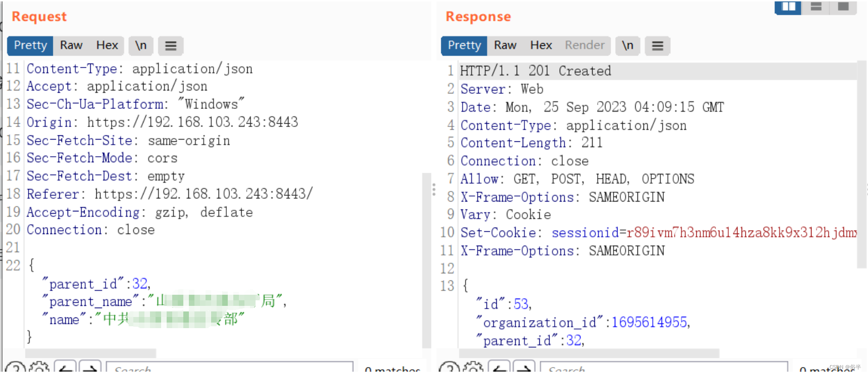Open Response search settings gear
Image resolution: width=868 pixels, height=374 pixels.
pos(473,368)
